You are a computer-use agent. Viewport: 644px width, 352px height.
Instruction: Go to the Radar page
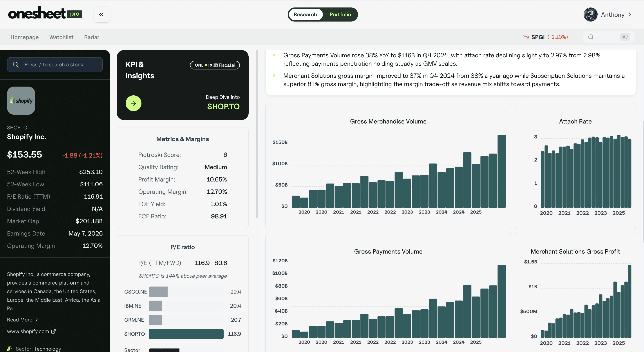point(92,37)
